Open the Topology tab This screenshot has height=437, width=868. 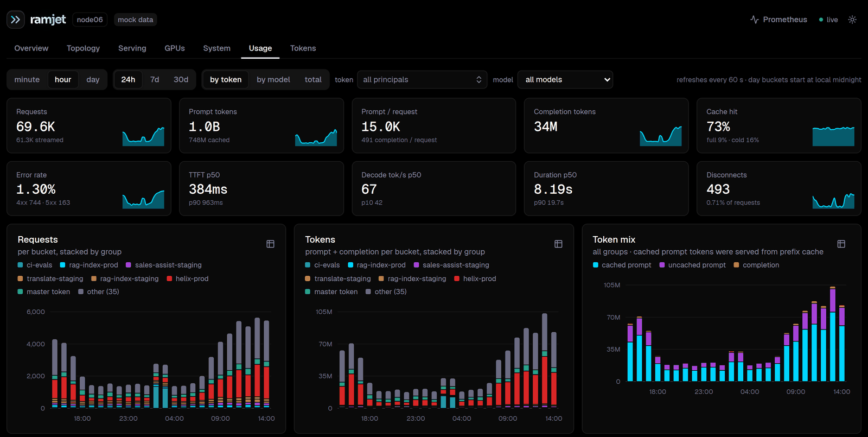pos(83,48)
